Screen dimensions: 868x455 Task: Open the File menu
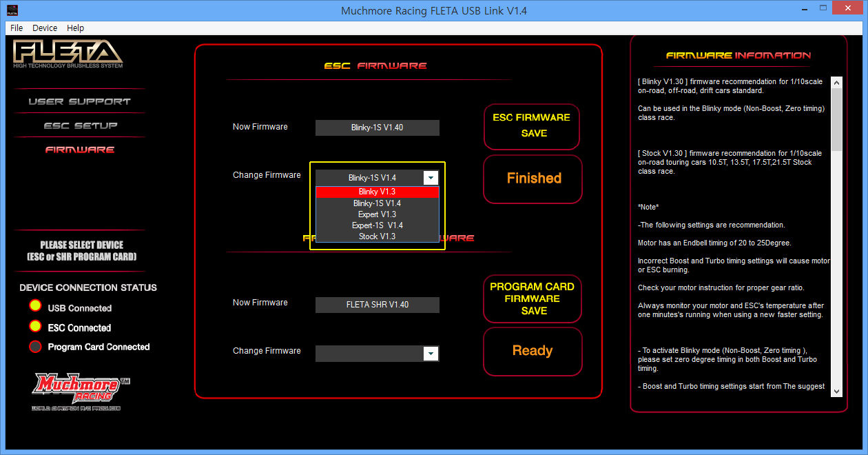(x=17, y=28)
